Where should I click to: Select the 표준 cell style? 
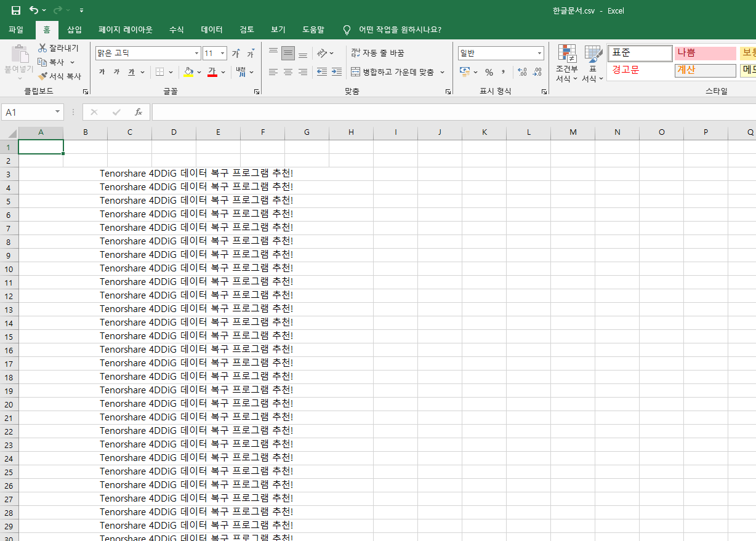click(x=640, y=54)
